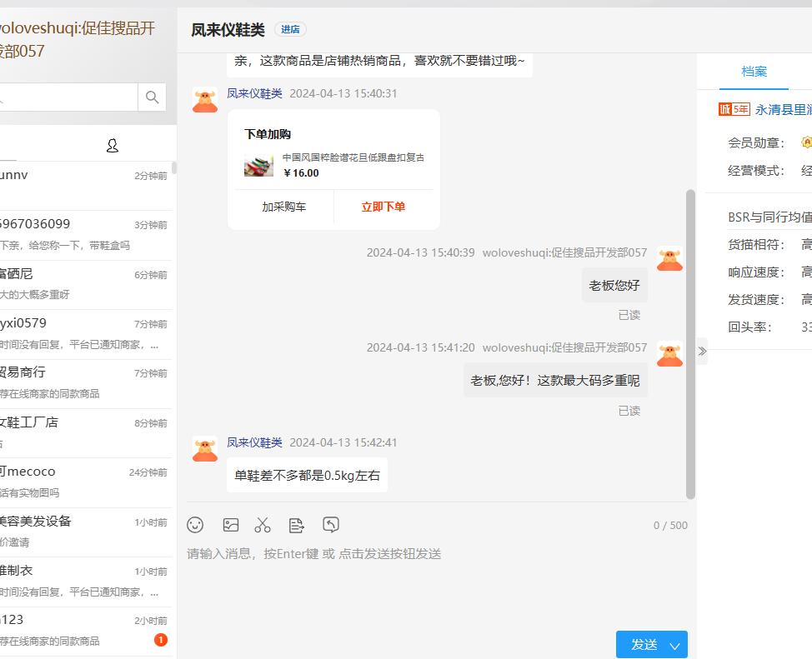Click own avatar beside 15:41:20 message

669,353
